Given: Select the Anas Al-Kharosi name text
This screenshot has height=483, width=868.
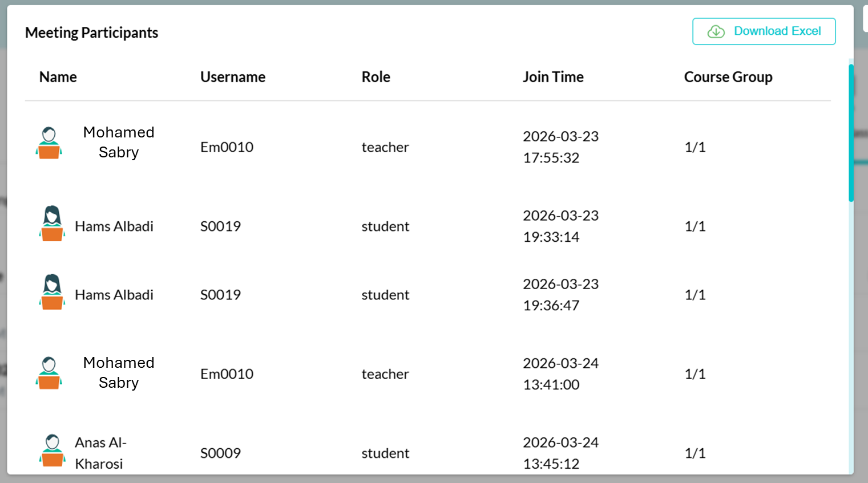Looking at the screenshot, I should [x=100, y=453].
